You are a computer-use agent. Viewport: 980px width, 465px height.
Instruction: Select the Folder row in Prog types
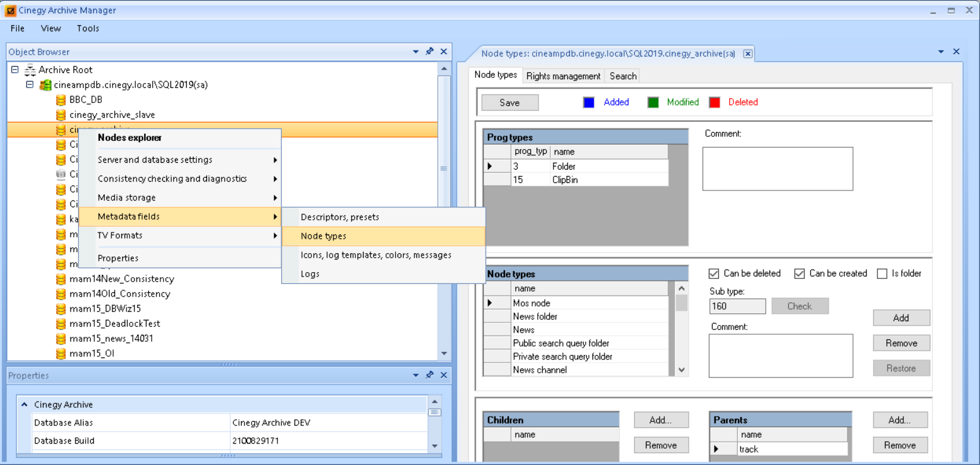(x=576, y=167)
